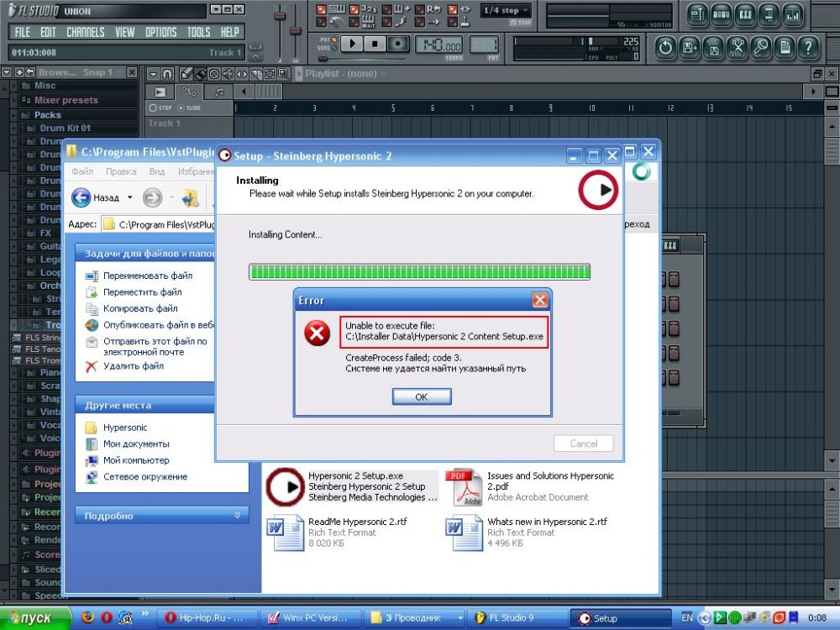Image resolution: width=840 pixels, height=630 pixels.
Task: Switch to FL Studio 9 taskbar button
Action: (x=517, y=618)
